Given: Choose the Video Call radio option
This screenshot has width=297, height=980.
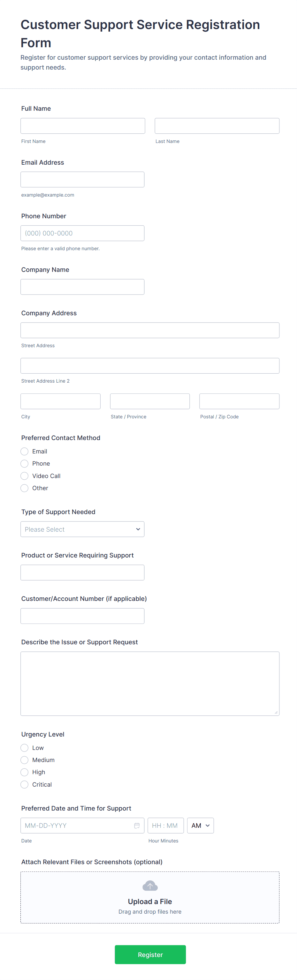Looking at the screenshot, I should pyautogui.click(x=24, y=475).
